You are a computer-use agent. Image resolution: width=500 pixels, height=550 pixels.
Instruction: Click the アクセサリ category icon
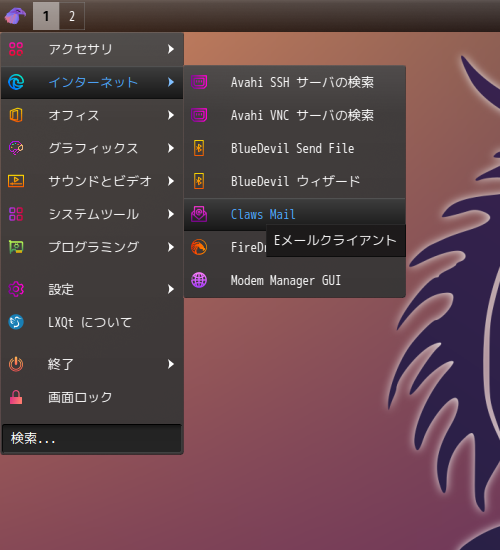click(16, 49)
